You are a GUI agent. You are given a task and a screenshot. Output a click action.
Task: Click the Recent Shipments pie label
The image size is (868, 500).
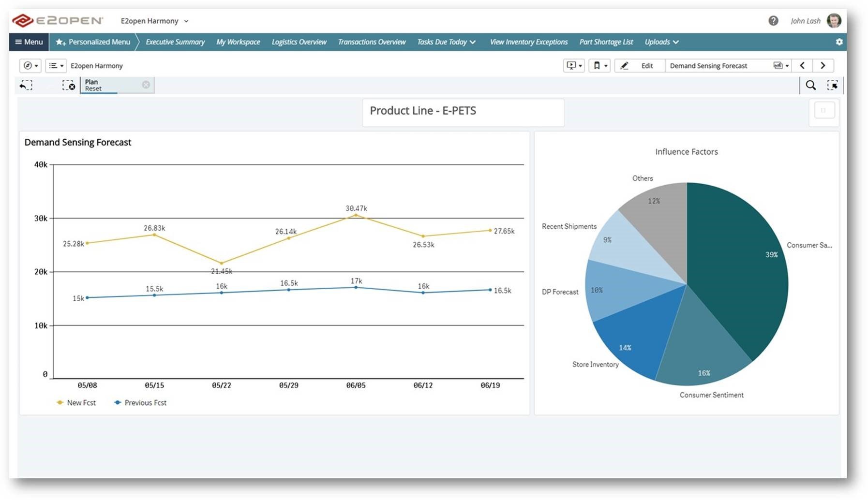click(569, 226)
